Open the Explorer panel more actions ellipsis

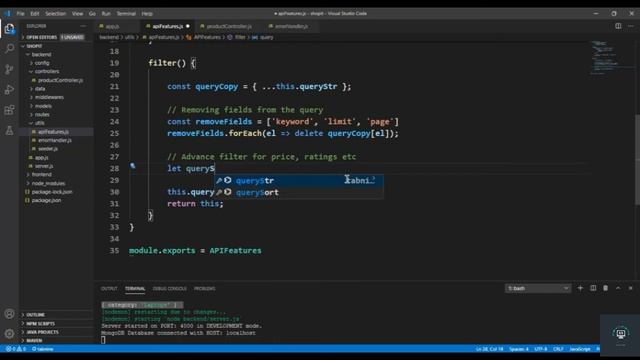[x=83, y=26]
